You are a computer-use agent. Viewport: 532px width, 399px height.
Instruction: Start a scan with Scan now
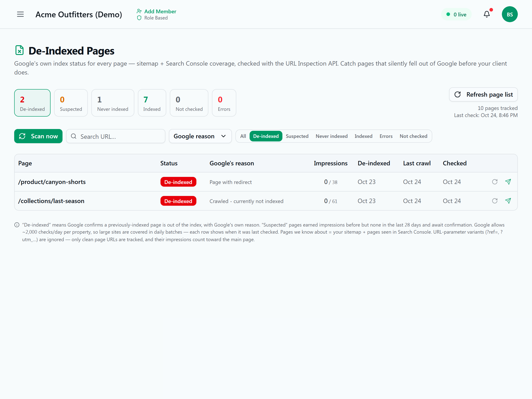(x=38, y=136)
